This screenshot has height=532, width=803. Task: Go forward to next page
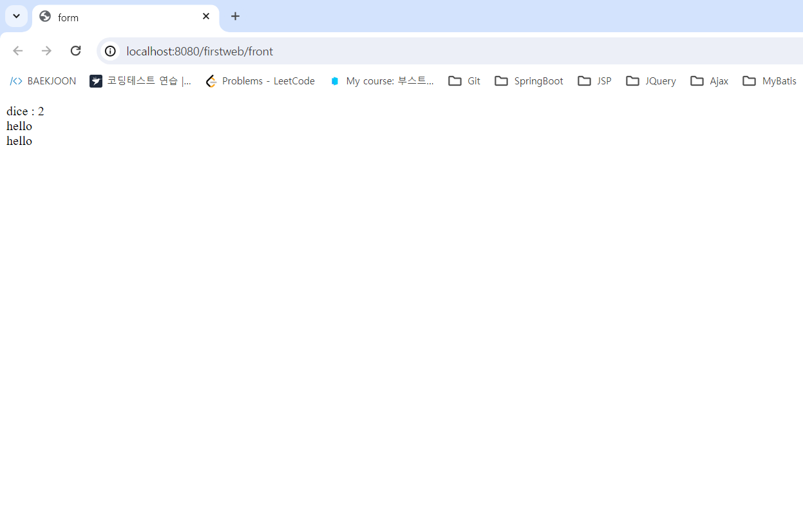point(46,51)
